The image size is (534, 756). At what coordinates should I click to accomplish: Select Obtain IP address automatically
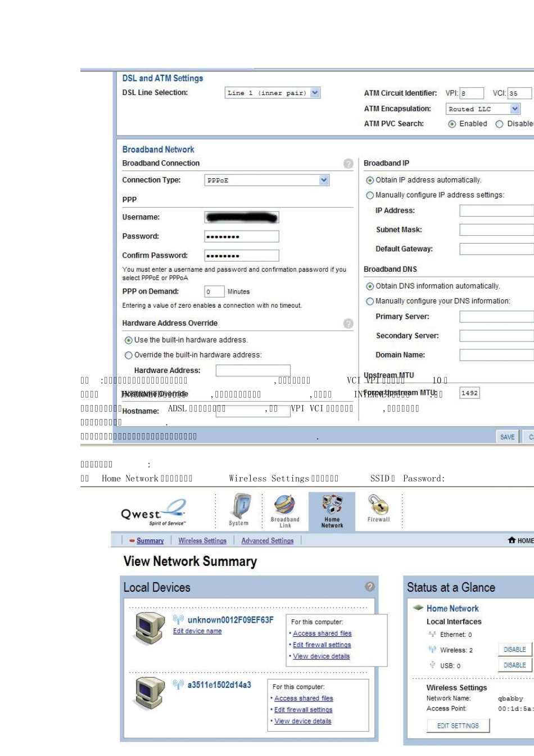[370, 181]
